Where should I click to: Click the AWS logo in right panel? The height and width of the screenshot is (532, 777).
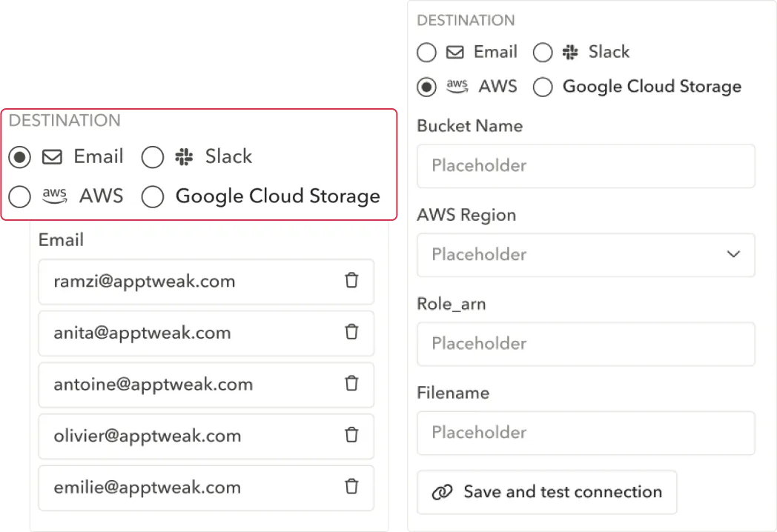click(x=457, y=87)
